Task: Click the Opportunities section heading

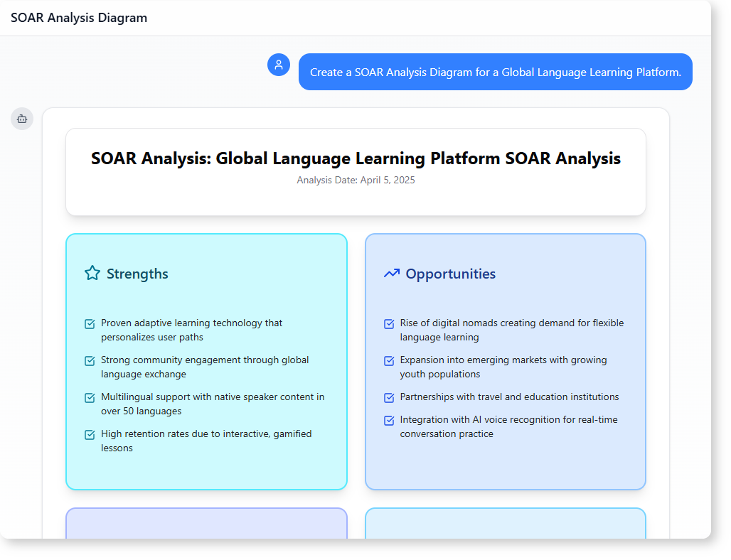Action: click(x=450, y=274)
